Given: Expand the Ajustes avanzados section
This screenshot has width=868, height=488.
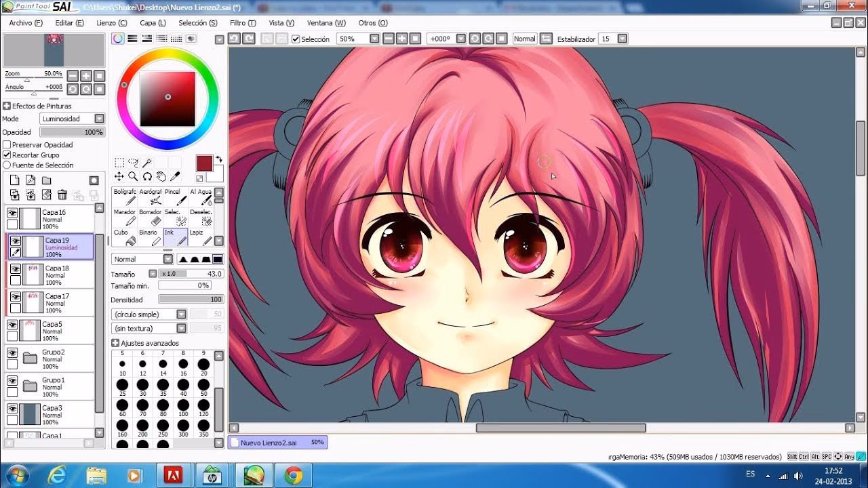Looking at the screenshot, I should [115, 343].
